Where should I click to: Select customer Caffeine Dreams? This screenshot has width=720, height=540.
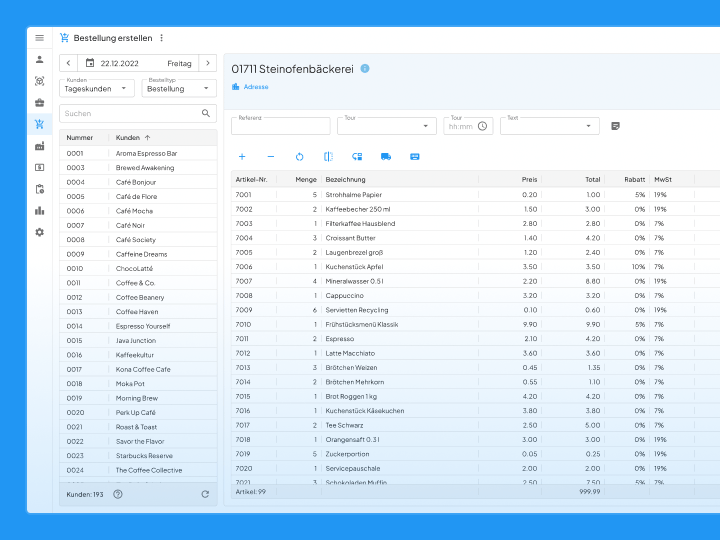(x=138, y=254)
